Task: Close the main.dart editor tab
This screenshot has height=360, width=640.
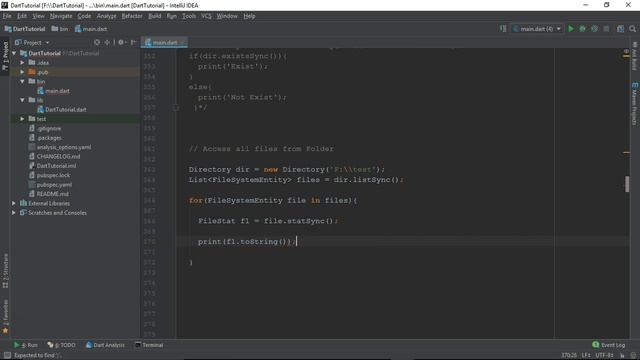Action: 182,42
